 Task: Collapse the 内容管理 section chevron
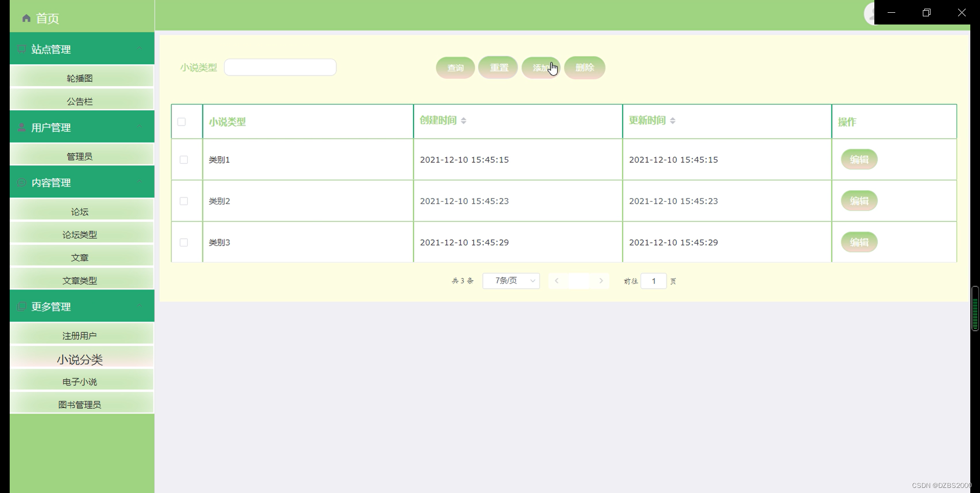point(139,181)
